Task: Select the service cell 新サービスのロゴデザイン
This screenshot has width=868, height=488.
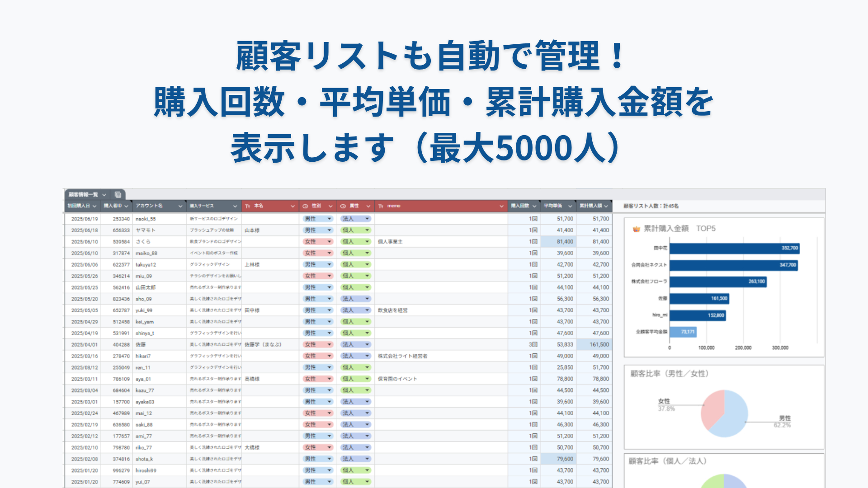Action: [x=214, y=219]
